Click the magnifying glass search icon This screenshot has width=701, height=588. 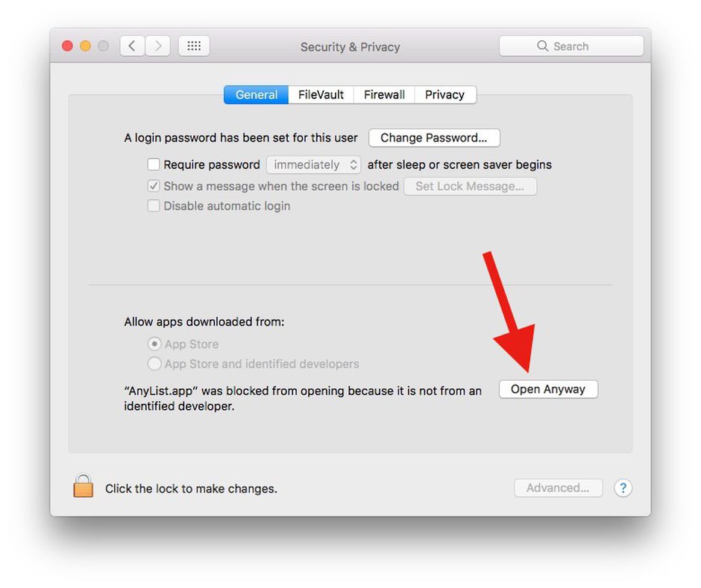click(542, 46)
